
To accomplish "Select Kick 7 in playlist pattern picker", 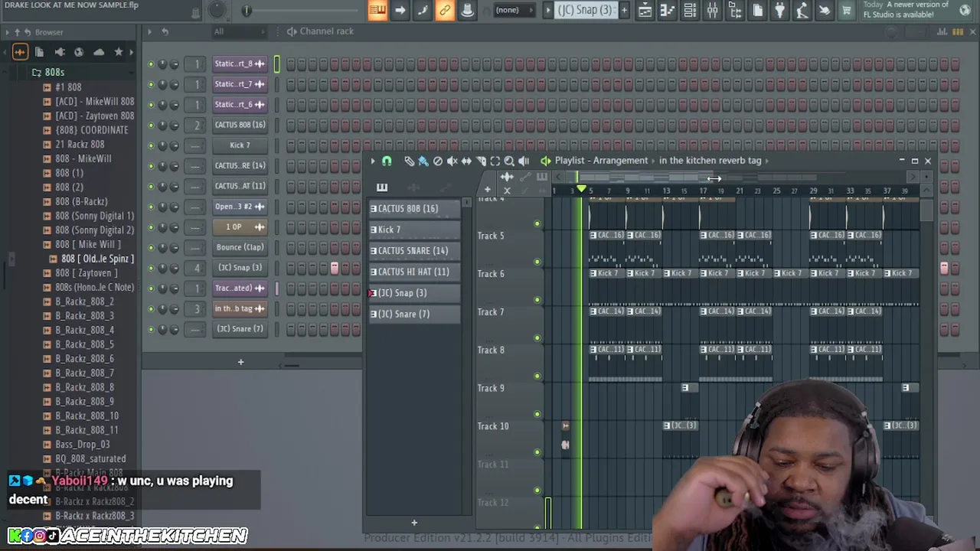I will pyautogui.click(x=414, y=230).
